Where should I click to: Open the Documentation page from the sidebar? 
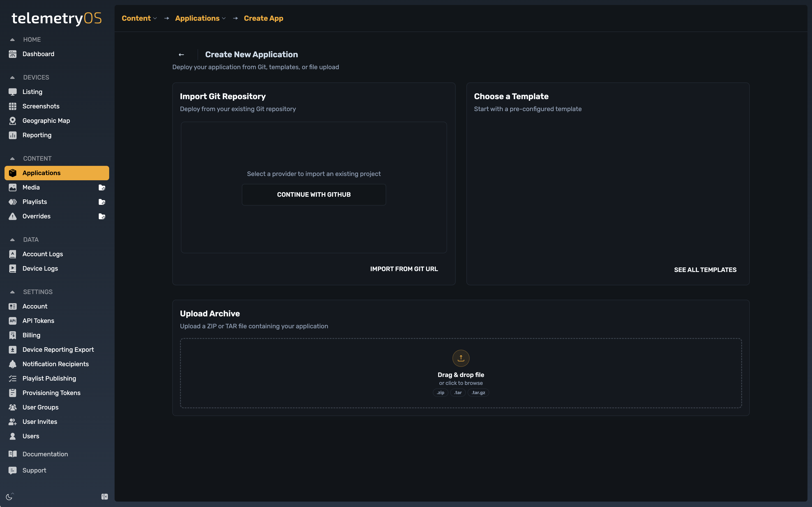pyautogui.click(x=45, y=454)
